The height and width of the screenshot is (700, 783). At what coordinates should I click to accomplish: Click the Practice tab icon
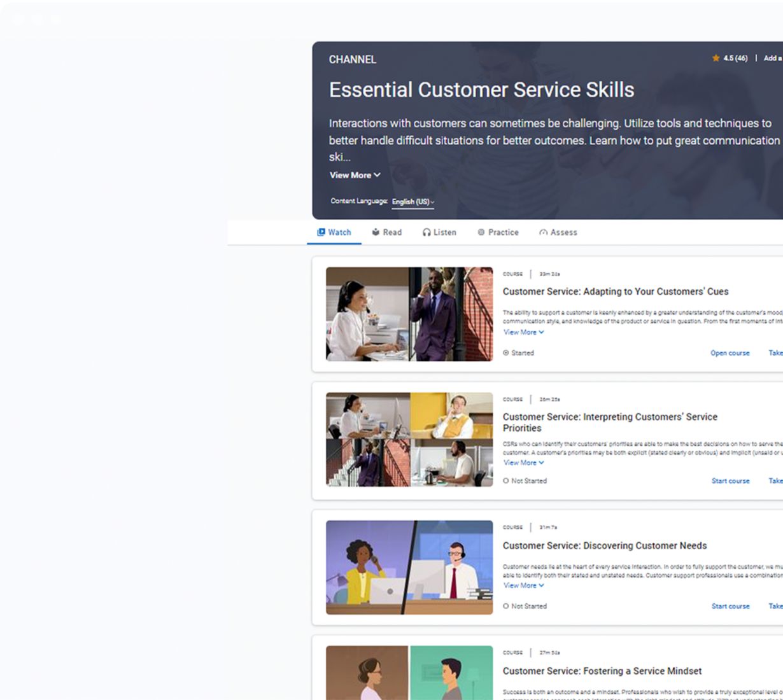pyautogui.click(x=481, y=232)
